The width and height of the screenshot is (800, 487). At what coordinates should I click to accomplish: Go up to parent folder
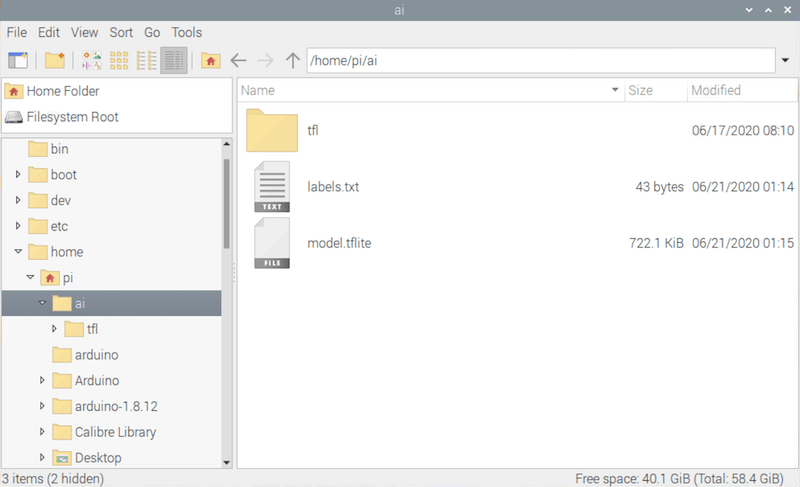pyautogui.click(x=292, y=61)
